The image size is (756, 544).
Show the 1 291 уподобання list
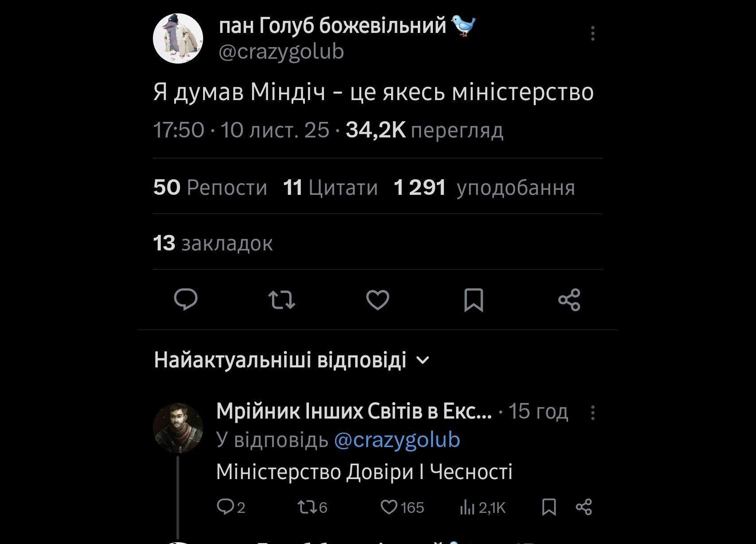(484, 187)
